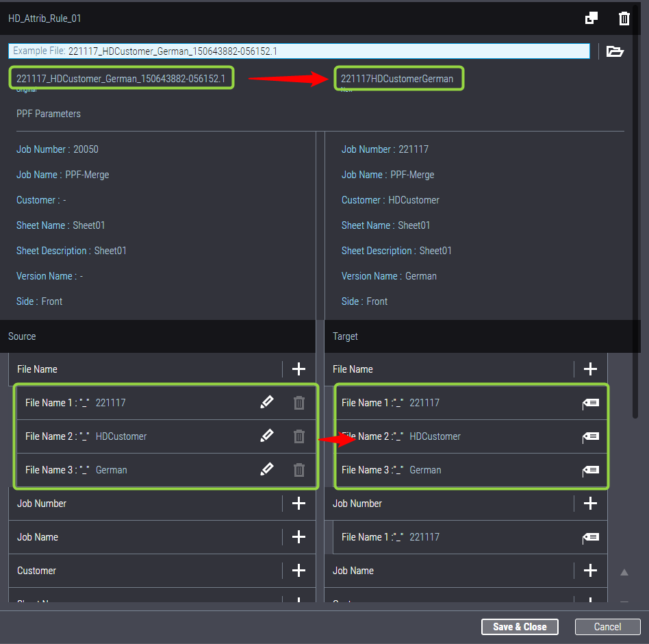Edit source File Name 2 HDCustomer entry
The width and height of the screenshot is (649, 644).
(267, 436)
